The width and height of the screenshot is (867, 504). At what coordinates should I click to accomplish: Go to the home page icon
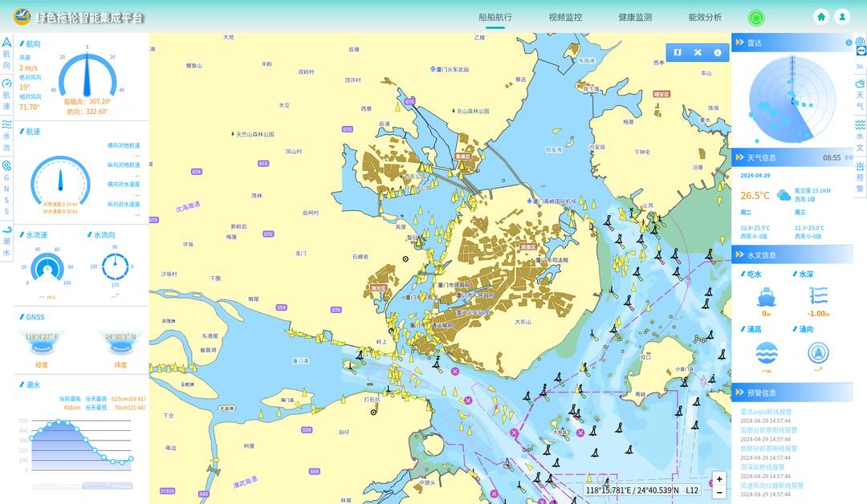(821, 17)
